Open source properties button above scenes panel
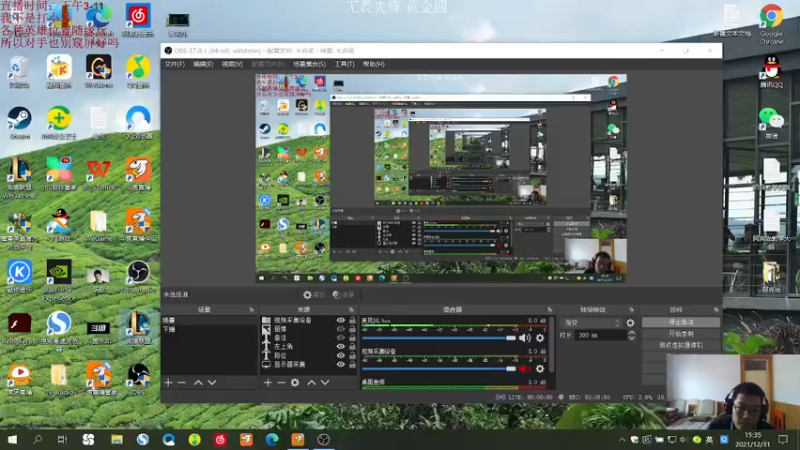Screen dimensions: 800x450 pyautogui.click(x=314, y=295)
